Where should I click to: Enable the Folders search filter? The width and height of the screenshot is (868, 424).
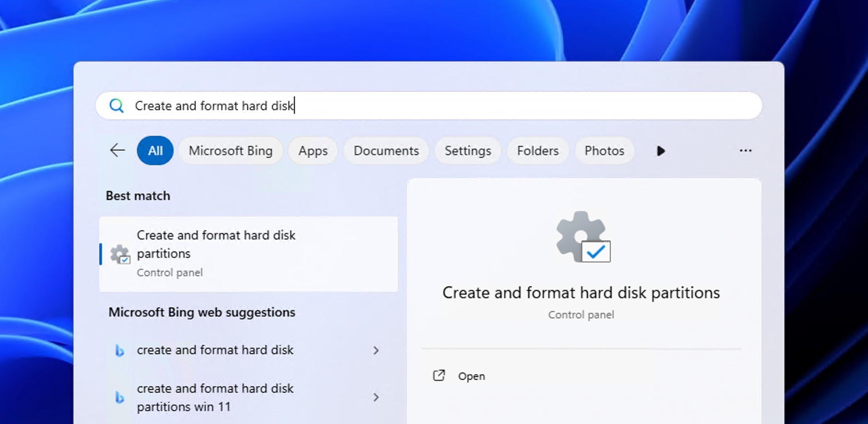(538, 151)
